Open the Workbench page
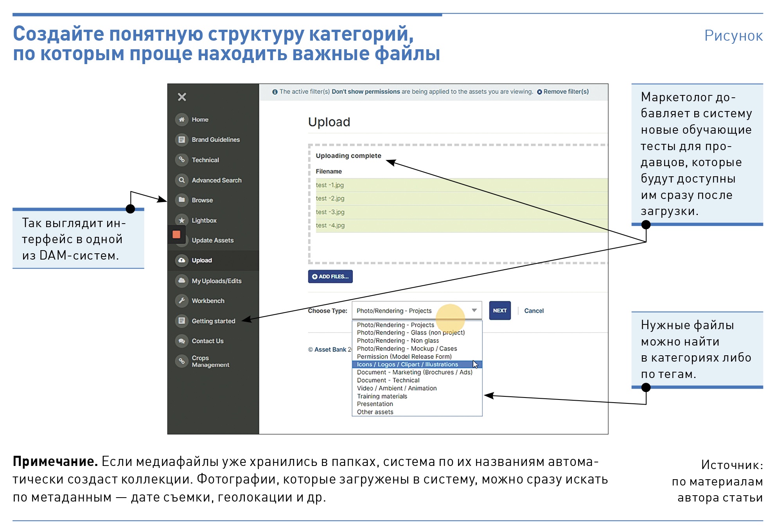Screen dimensions: 776x532 [x=208, y=301]
